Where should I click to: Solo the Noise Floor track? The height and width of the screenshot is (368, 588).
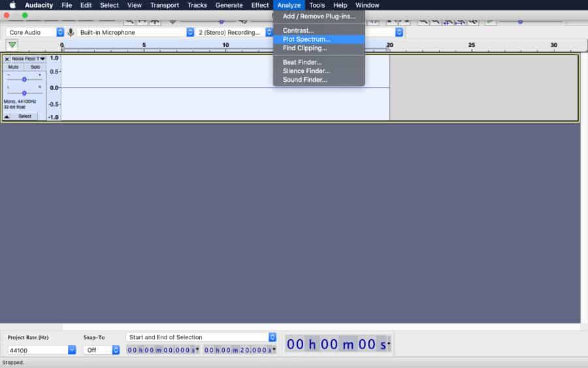(x=35, y=67)
